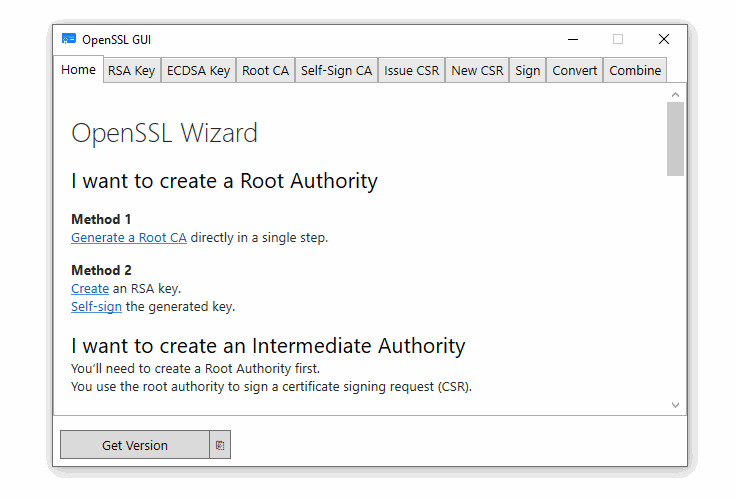Viewport: 737px width, 498px height.
Task: Click the vertical scrollbar thumb
Action: point(675,139)
